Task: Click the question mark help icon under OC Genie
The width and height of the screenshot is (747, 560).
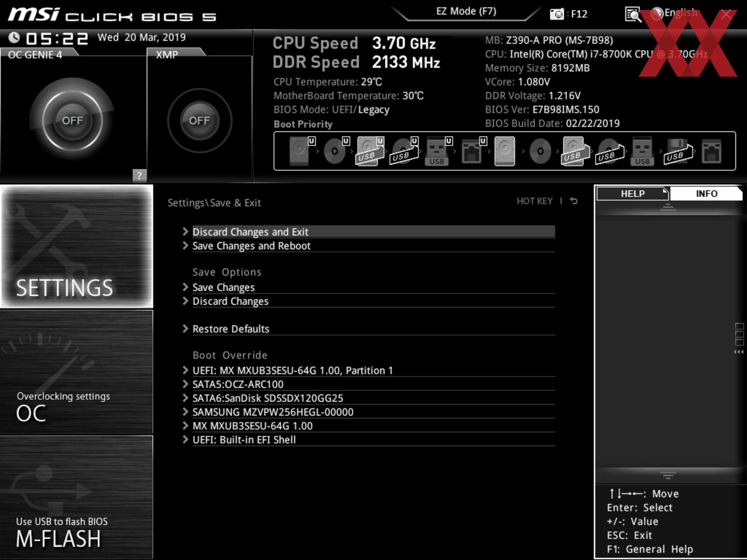Action: point(140,175)
